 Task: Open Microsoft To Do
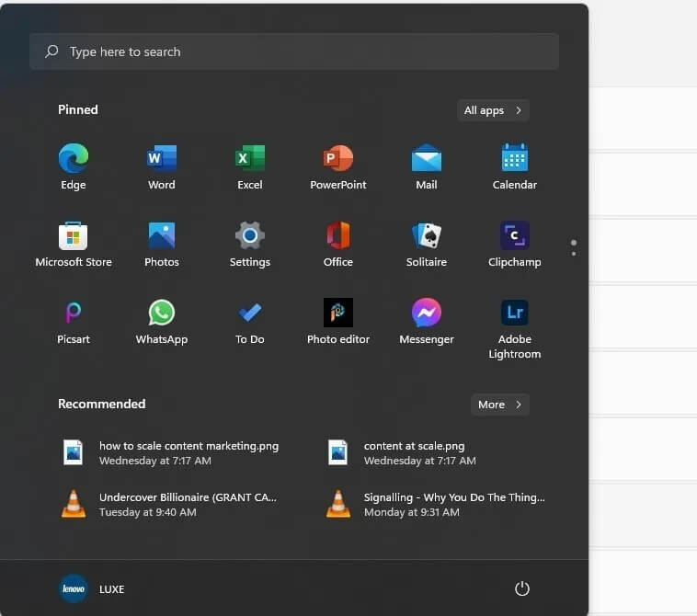pyautogui.click(x=250, y=322)
